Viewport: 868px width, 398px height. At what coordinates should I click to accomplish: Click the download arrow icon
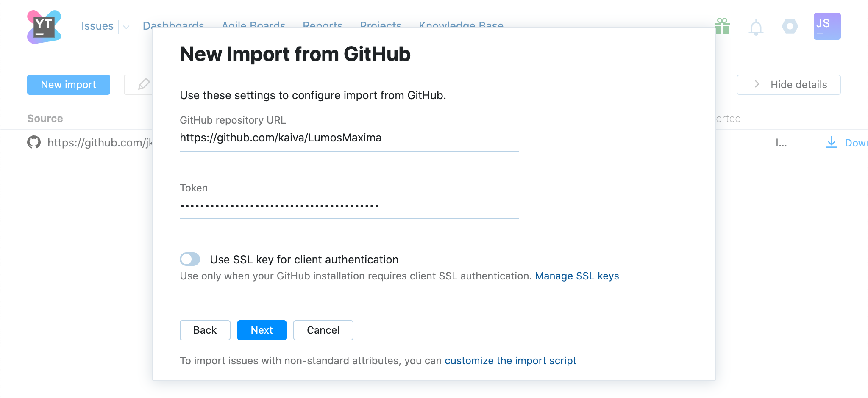(832, 142)
